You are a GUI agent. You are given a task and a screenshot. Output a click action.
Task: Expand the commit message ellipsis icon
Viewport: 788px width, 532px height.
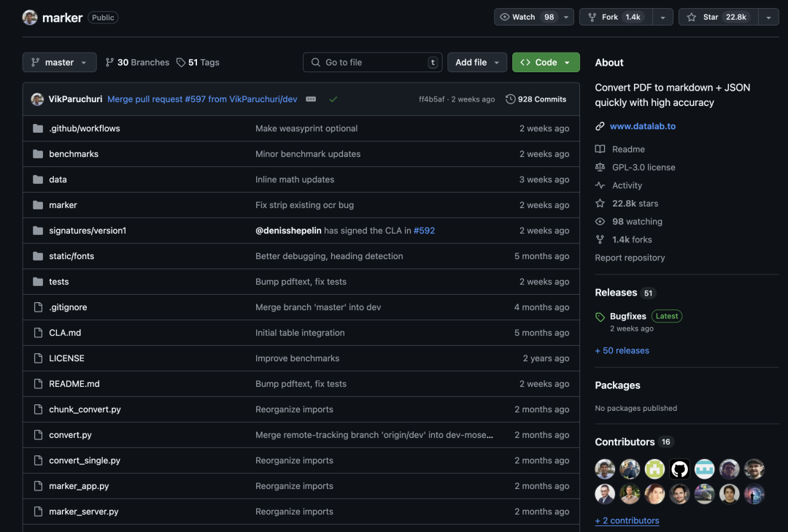[311, 99]
